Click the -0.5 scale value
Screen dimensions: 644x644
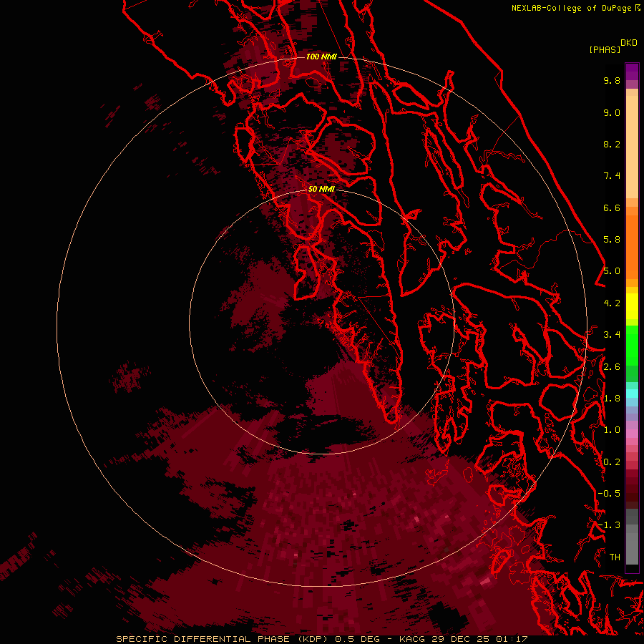609,494
